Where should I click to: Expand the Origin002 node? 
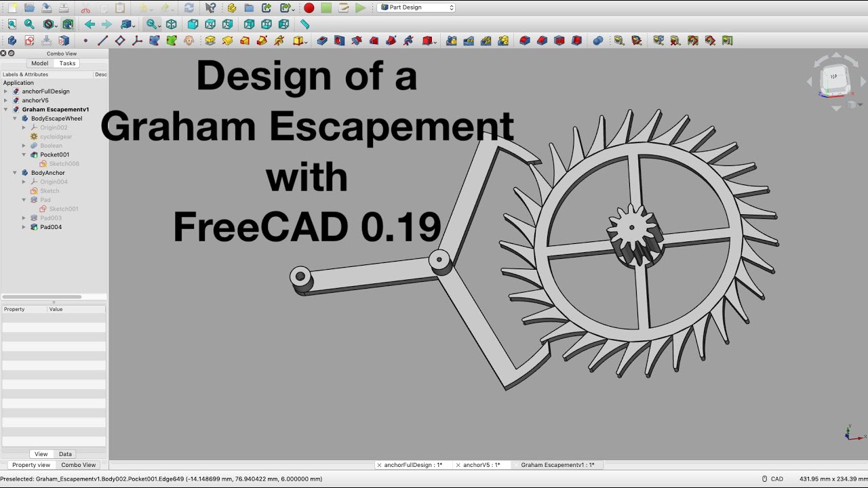(24, 127)
